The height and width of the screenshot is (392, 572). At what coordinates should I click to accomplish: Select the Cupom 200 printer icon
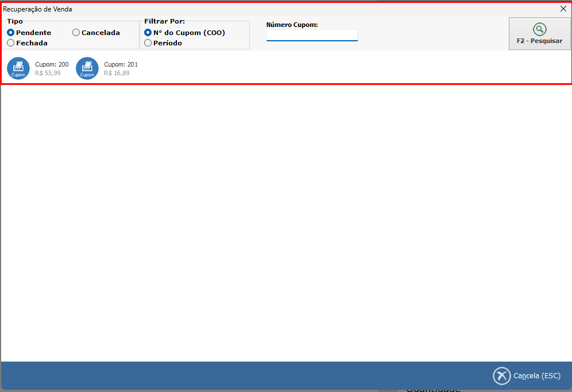[18, 68]
